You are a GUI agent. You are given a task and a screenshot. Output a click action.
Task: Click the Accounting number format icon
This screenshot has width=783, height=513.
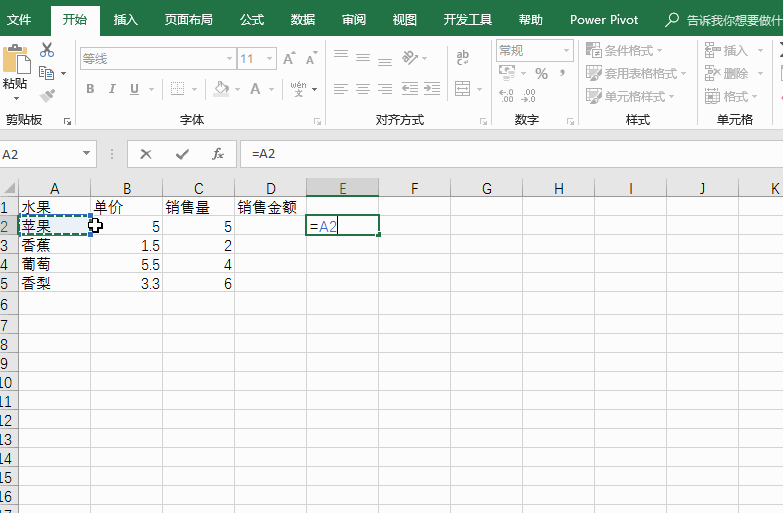(507, 73)
